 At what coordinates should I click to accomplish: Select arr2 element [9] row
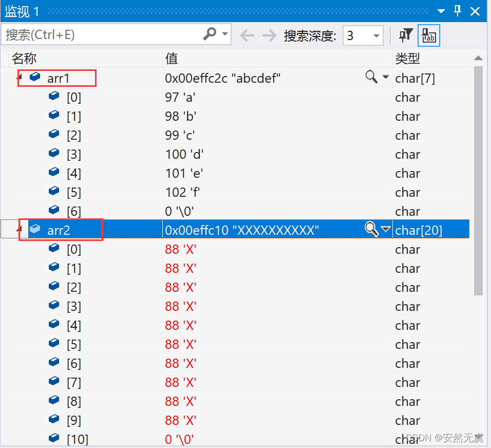(239, 420)
